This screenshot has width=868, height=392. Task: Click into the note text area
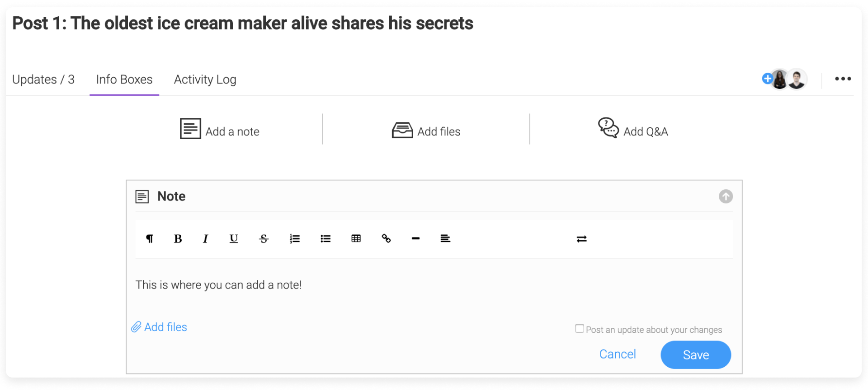434,285
